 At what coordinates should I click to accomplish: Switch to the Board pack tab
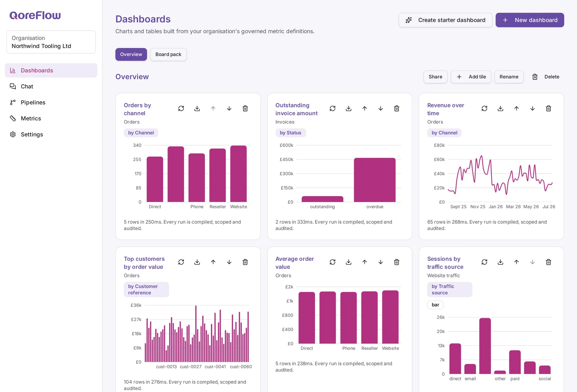(x=168, y=54)
